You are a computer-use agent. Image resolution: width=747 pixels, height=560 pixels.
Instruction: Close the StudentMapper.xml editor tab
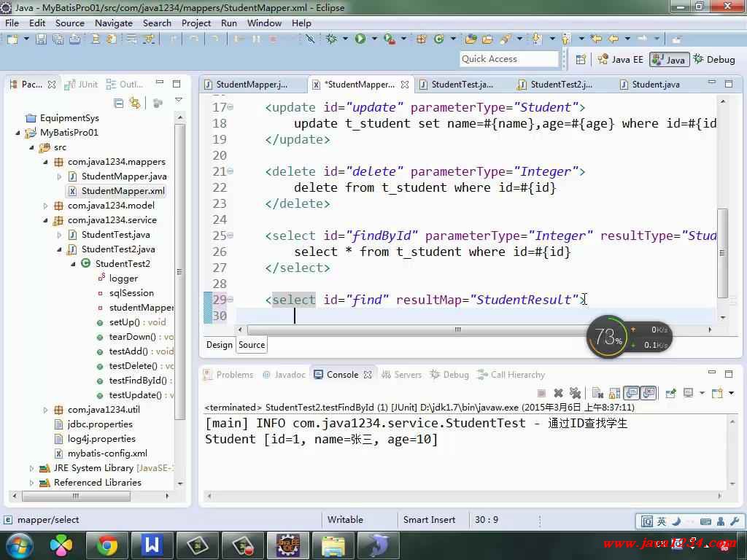coord(404,85)
